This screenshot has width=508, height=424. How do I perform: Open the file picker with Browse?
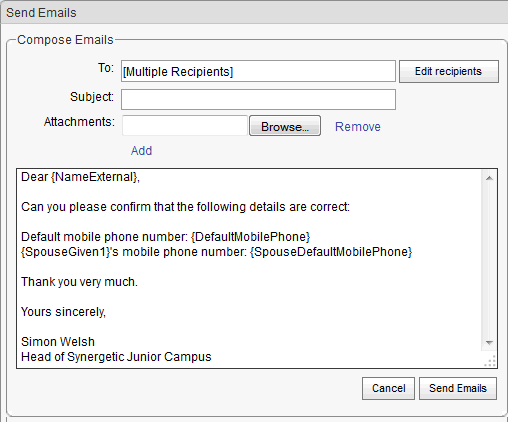(285, 126)
